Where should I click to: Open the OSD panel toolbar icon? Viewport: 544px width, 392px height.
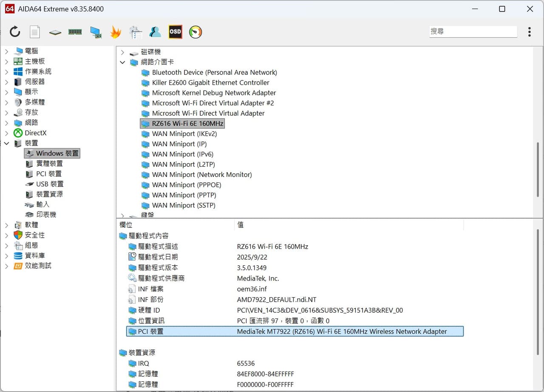point(175,32)
